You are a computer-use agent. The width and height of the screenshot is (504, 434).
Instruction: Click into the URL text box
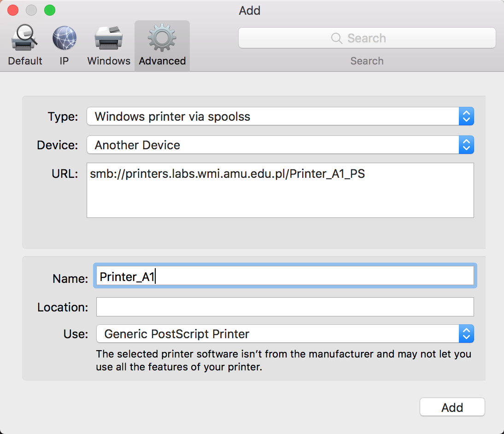click(280, 190)
